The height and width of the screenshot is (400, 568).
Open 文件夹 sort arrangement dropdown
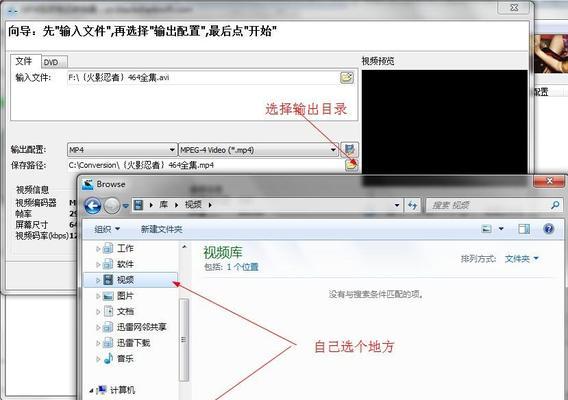[x=522, y=259]
